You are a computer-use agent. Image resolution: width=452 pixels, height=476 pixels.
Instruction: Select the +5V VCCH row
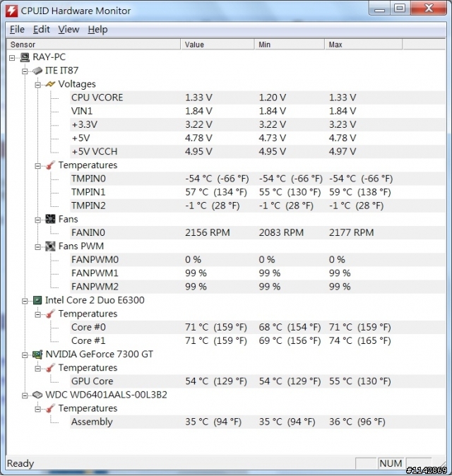coord(257,151)
